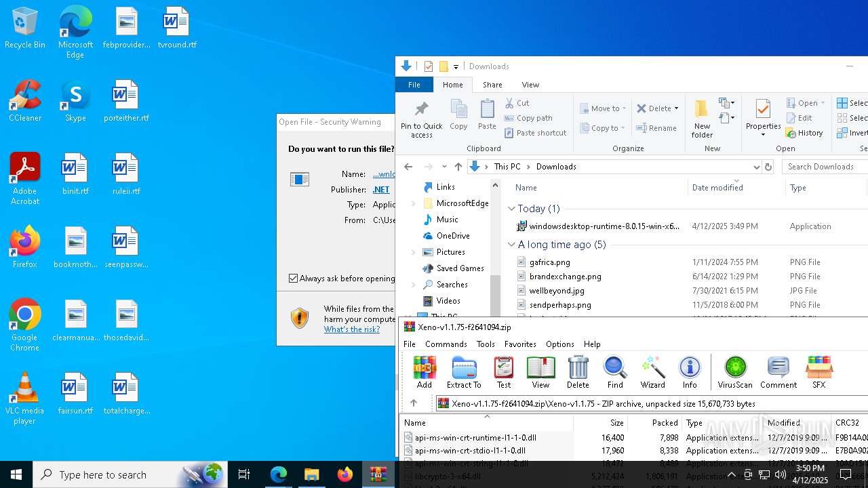868x488 pixels.
Task: Switch to the View ribbon tab
Action: coord(530,85)
